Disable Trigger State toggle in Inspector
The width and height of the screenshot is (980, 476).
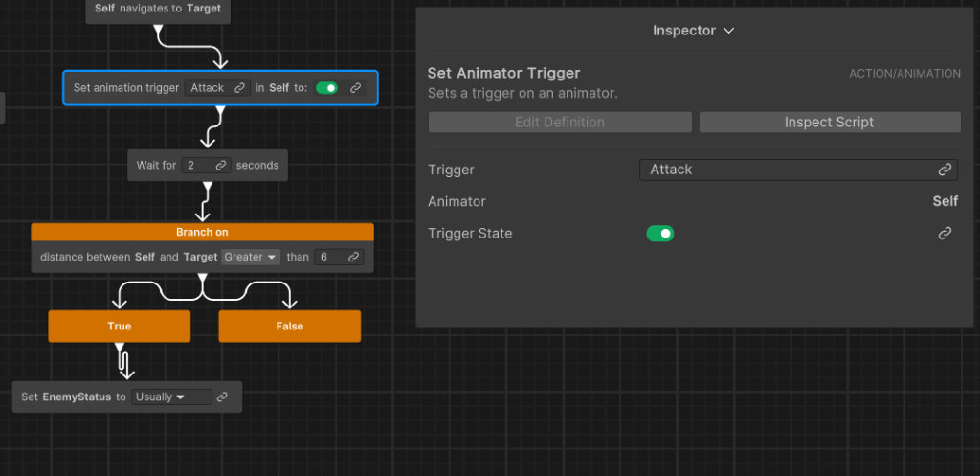pyautogui.click(x=660, y=234)
